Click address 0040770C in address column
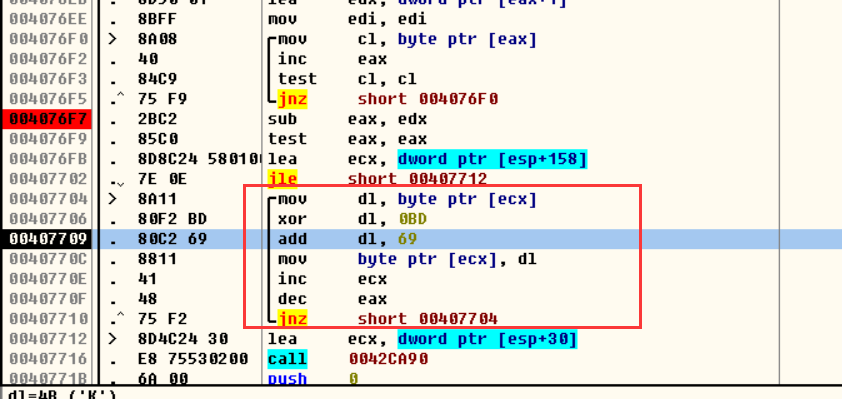The image size is (842, 399). click(48, 259)
